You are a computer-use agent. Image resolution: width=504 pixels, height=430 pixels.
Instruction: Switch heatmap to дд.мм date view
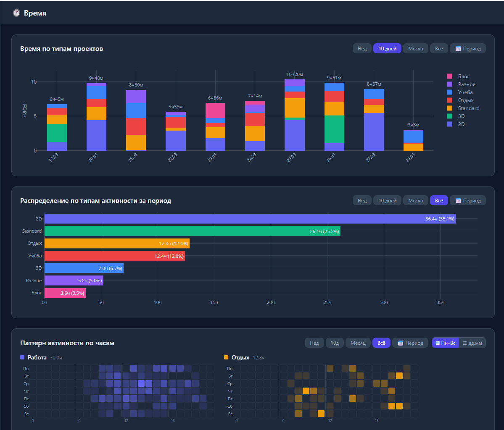click(x=472, y=343)
